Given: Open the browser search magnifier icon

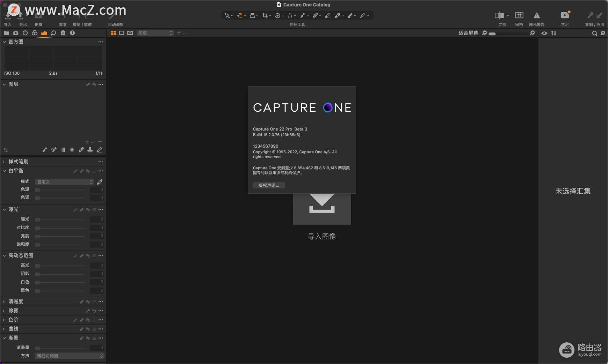Looking at the screenshot, I should pyautogui.click(x=594, y=33).
